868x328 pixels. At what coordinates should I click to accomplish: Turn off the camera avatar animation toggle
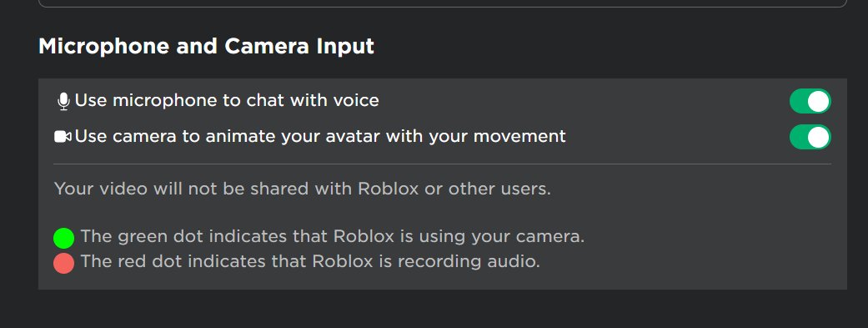click(x=810, y=137)
